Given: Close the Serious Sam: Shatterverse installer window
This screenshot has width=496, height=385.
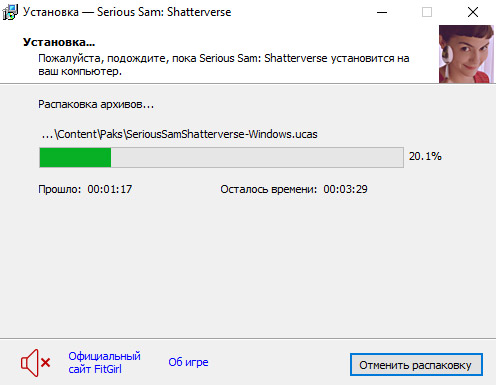Looking at the screenshot, I should pos(473,12).
